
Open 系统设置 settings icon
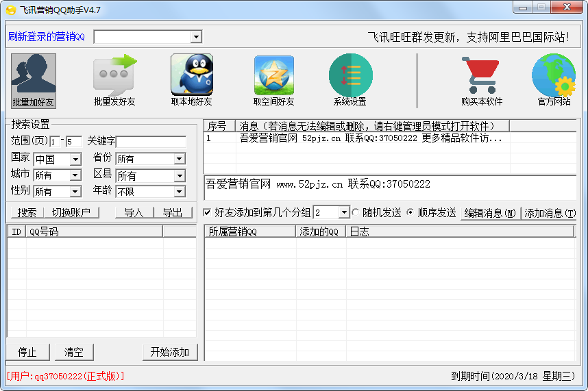click(x=350, y=75)
